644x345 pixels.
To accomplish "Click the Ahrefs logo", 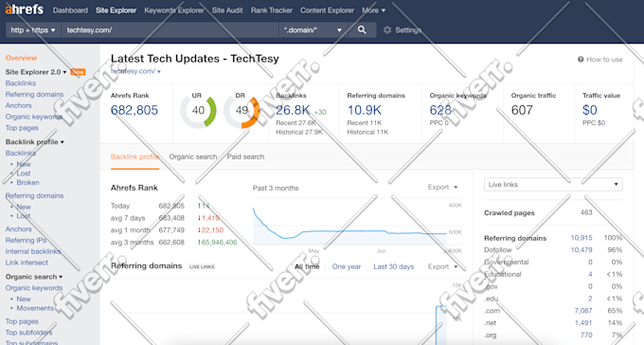I will [24, 9].
